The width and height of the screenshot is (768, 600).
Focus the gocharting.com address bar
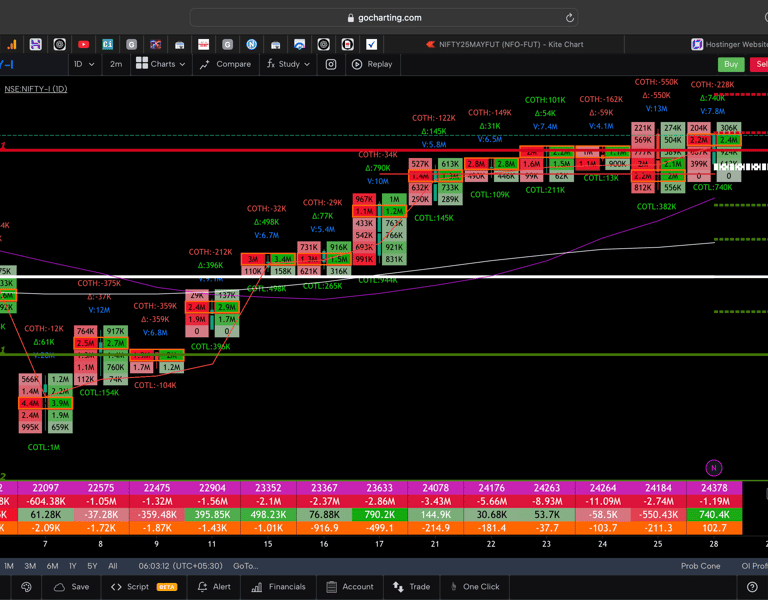(384, 18)
